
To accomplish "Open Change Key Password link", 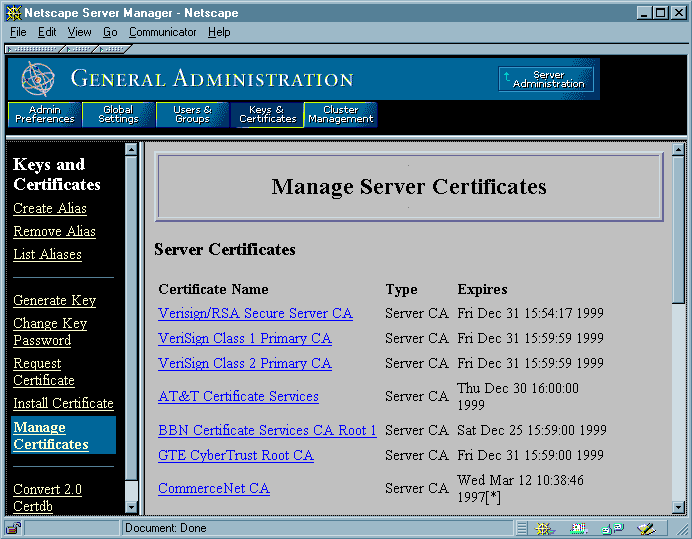I will click(x=50, y=332).
